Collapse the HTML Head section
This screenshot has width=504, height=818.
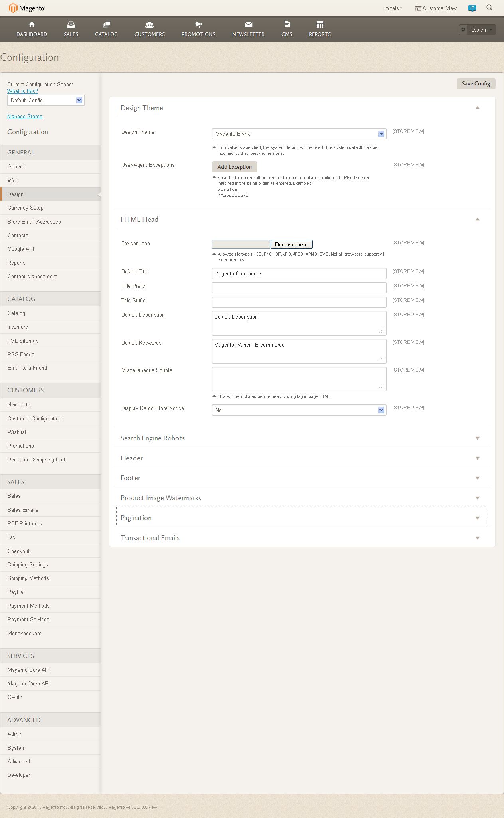[x=478, y=219]
